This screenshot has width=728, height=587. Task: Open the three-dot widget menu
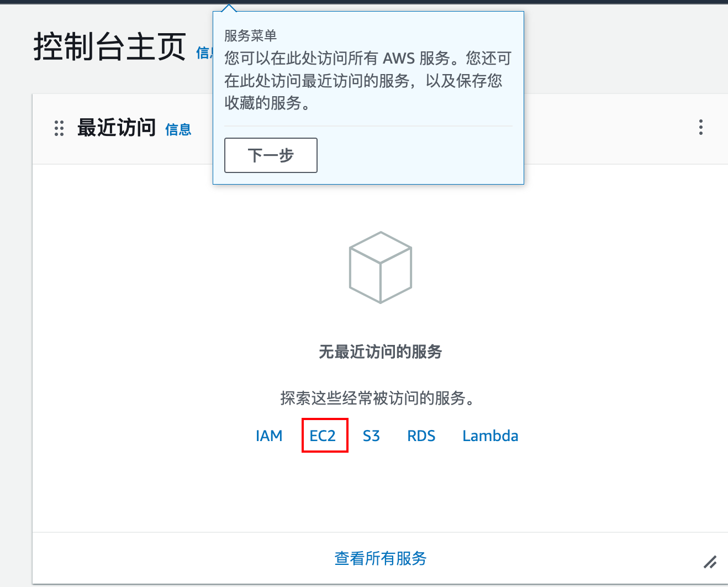[x=700, y=127]
